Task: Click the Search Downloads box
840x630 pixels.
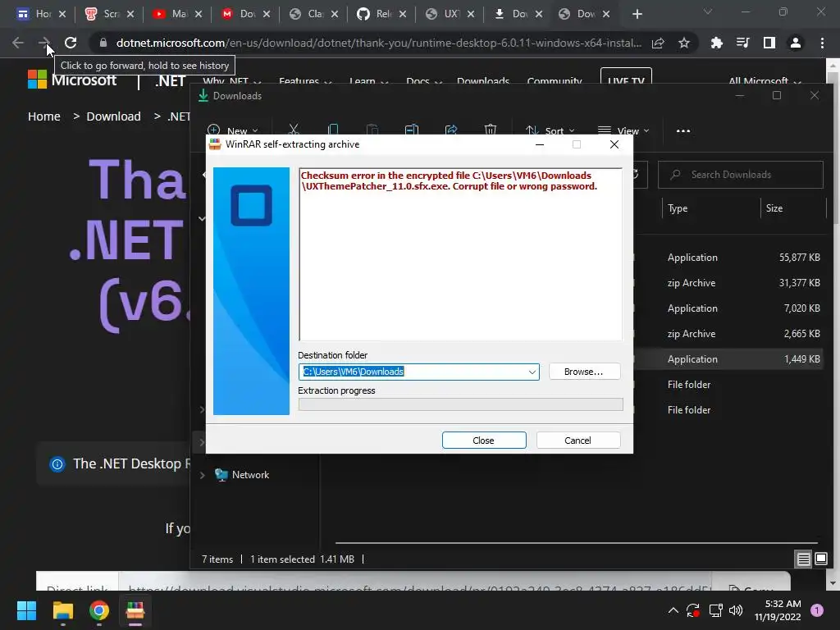Action: 741,175
